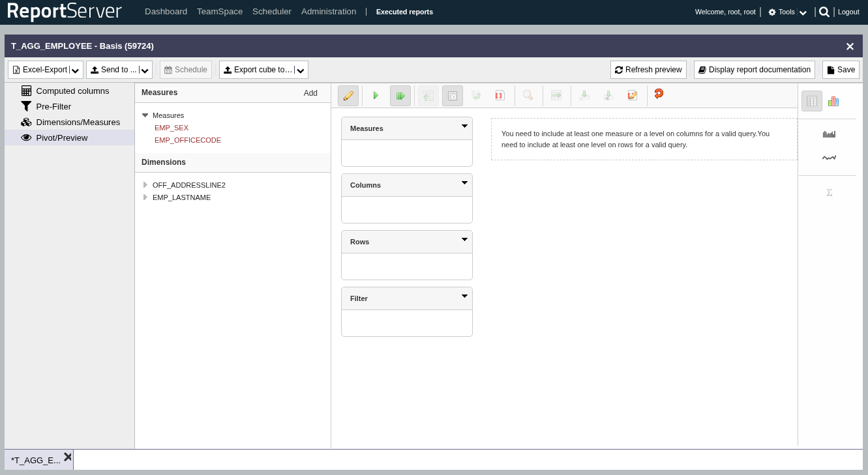The image size is (868, 475).
Task: Select the sparkline line chart icon
Action: pyautogui.click(x=829, y=158)
